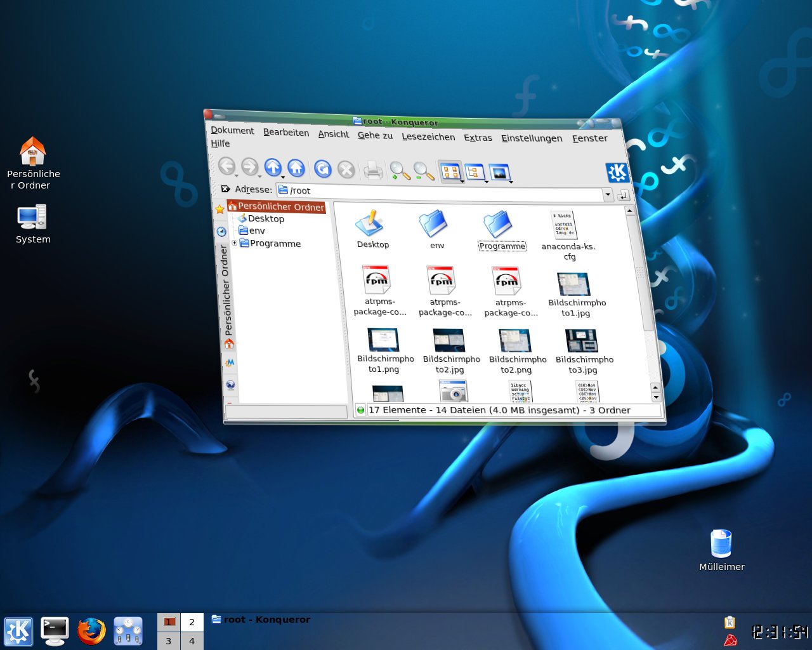Launch the terminal from the panel
Image resolution: width=812 pixels, height=650 pixels.
click(x=55, y=632)
